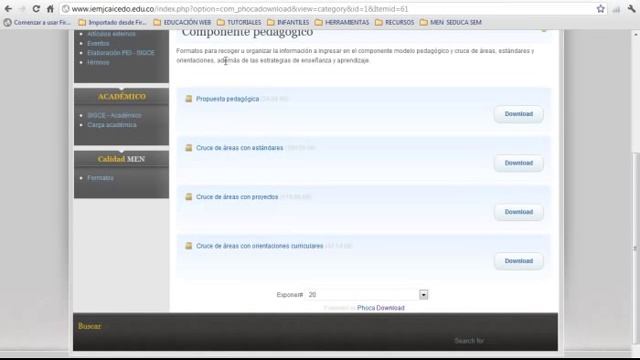Click the Buscar heading in the footer
This screenshot has width=640, height=360.
(89, 326)
